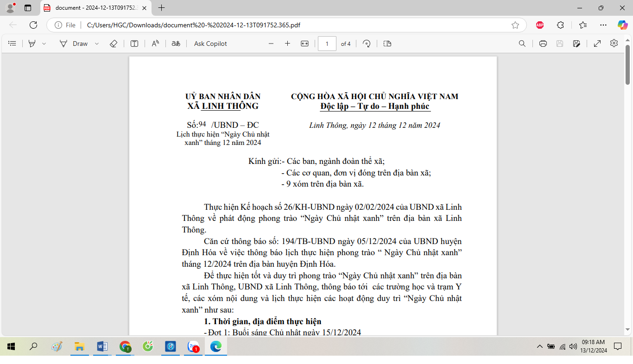Click the Add text tool
Viewport: 633px width, 364px height.
click(134, 44)
